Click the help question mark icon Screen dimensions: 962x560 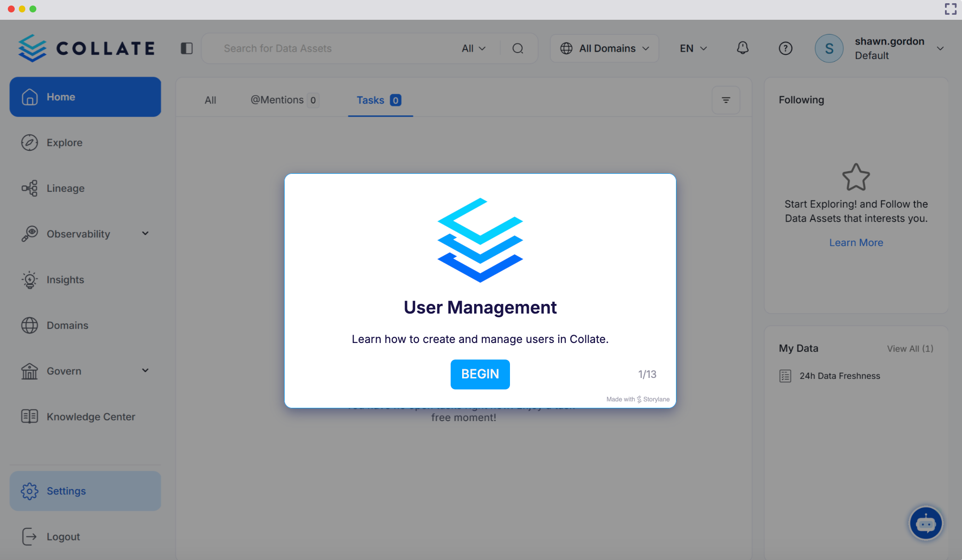785,48
